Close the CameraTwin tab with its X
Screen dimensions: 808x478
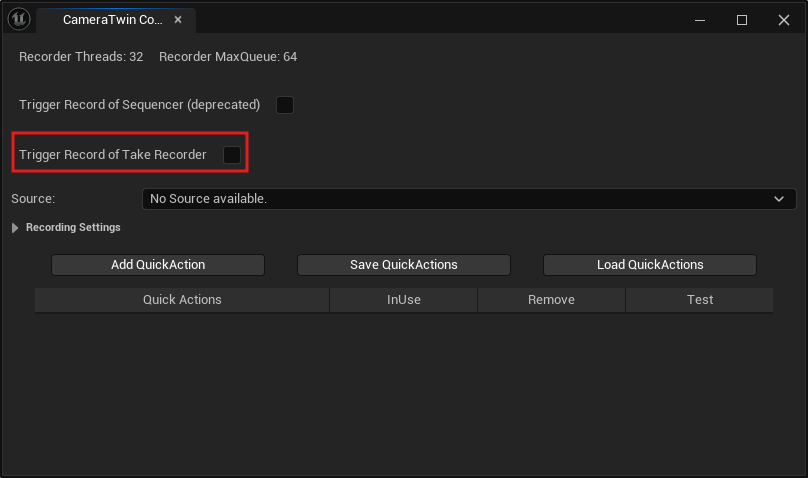pos(177,20)
